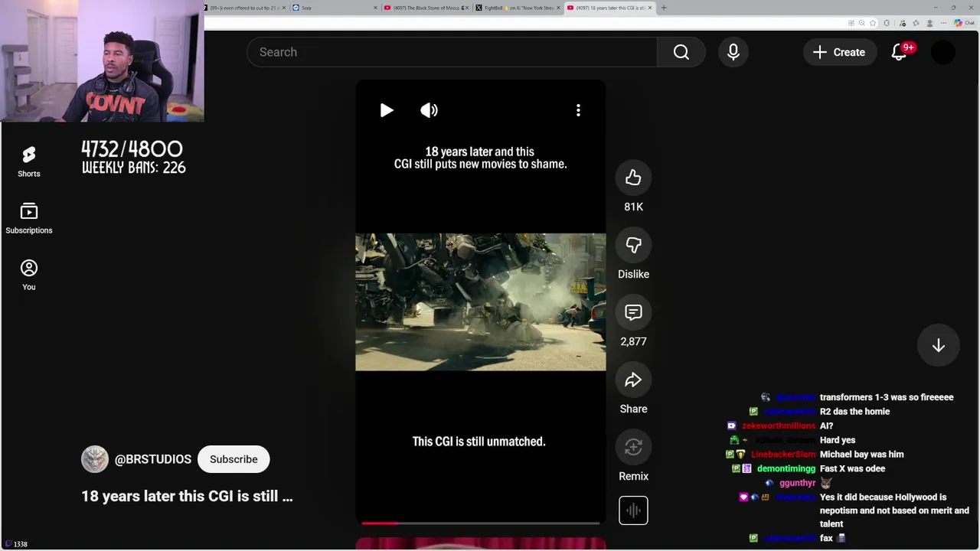The width and height of the screenshot is (980, 551).
Task: Play the paused Shorts video
Action: point(387,110)
